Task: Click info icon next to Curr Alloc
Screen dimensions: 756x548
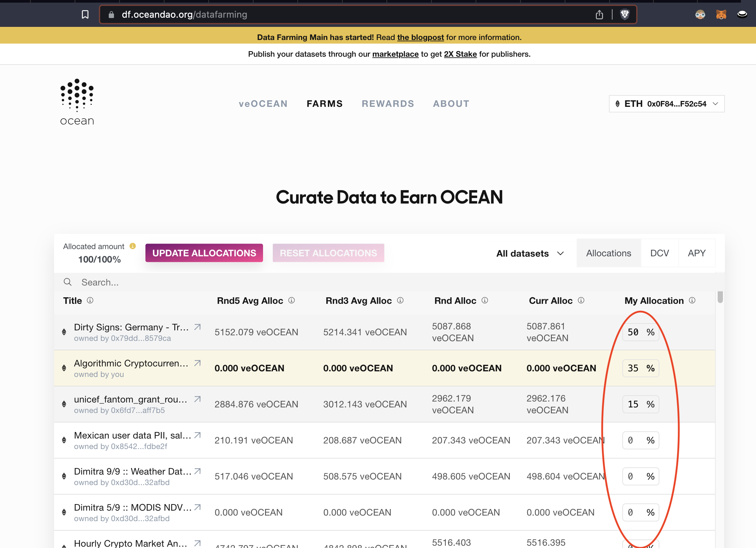Action: pyautogui.click(x=581, y=300)
